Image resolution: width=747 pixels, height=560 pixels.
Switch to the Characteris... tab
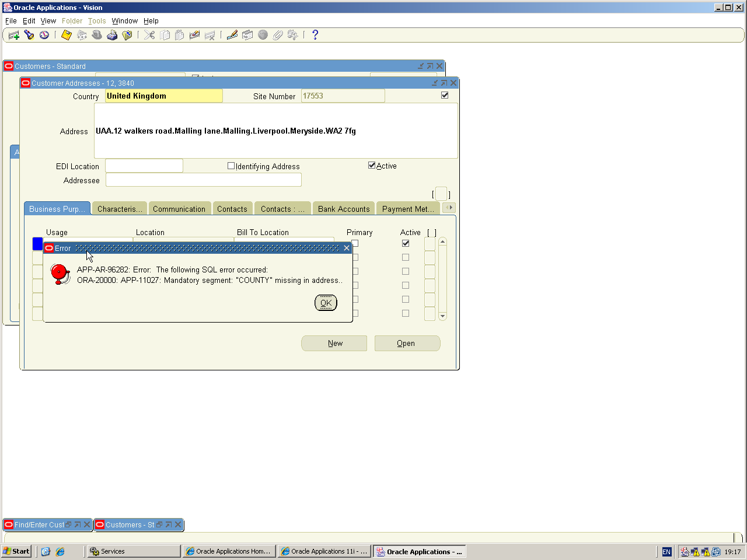(120, 209)
